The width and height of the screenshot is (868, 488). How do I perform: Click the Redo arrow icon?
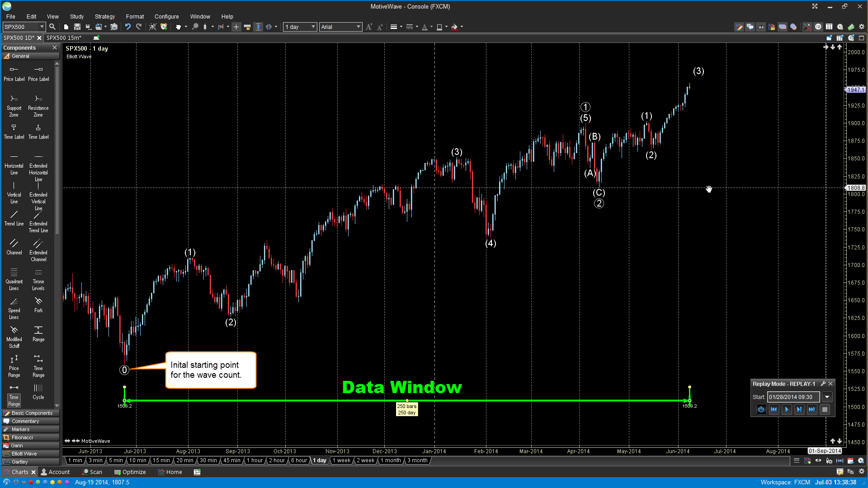click(139, 27)
